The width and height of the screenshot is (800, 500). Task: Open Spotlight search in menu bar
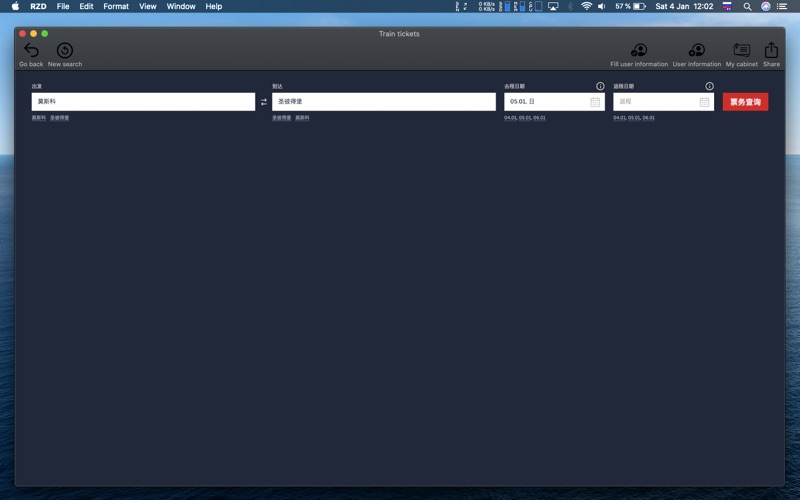[747, 6]
